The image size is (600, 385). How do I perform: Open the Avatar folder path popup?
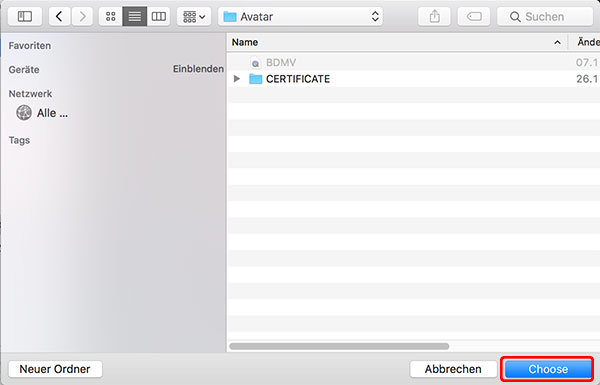tap(300, 16)
